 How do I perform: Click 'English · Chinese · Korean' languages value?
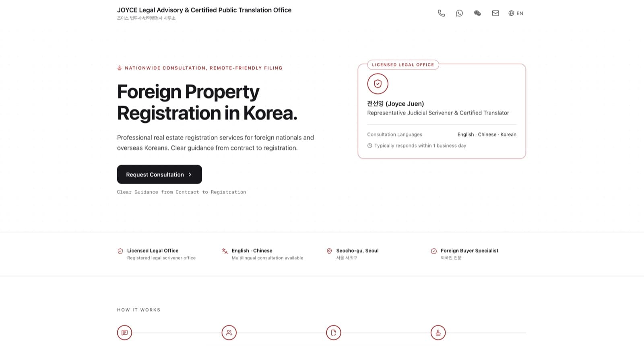(487, 134)
